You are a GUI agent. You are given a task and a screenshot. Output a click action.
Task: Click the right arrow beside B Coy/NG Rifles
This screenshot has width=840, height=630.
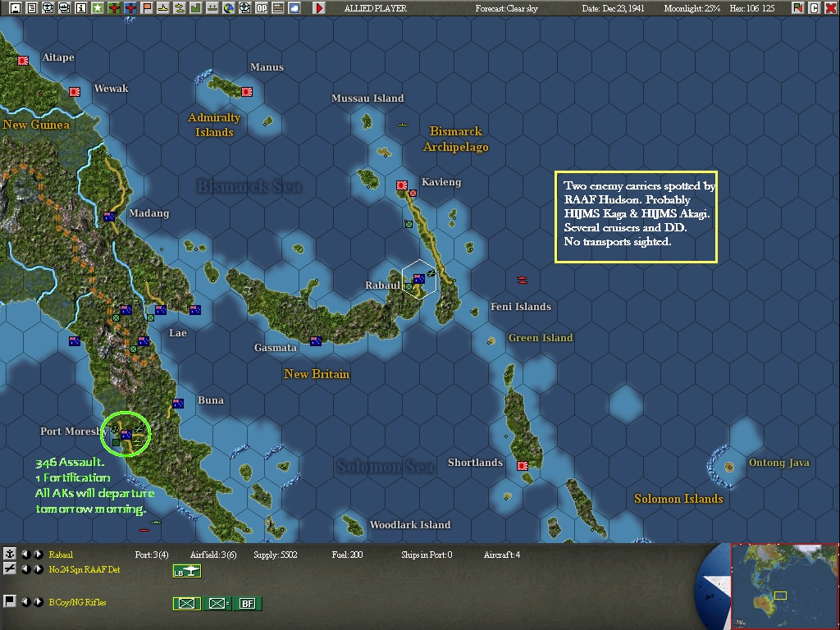(38, 603)
